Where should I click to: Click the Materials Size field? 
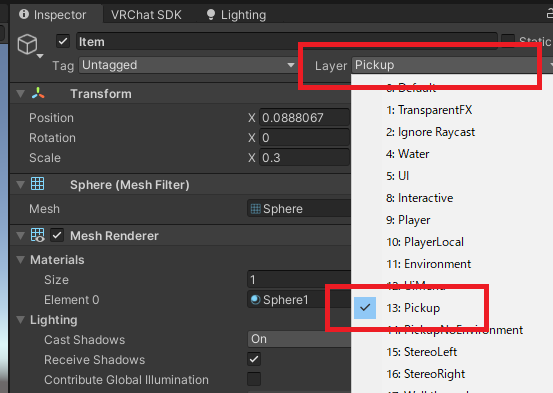pyautogui.click(x=299, y=280)
